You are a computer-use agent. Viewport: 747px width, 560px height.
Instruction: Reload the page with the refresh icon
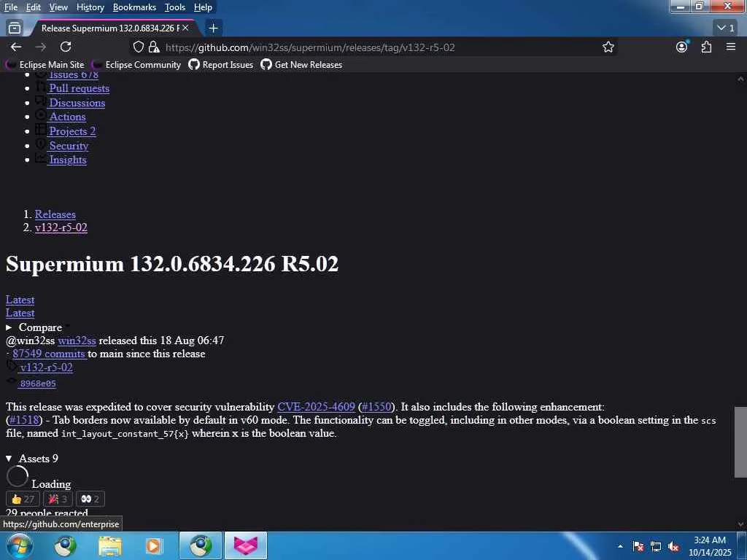click(x=66, y=47)
